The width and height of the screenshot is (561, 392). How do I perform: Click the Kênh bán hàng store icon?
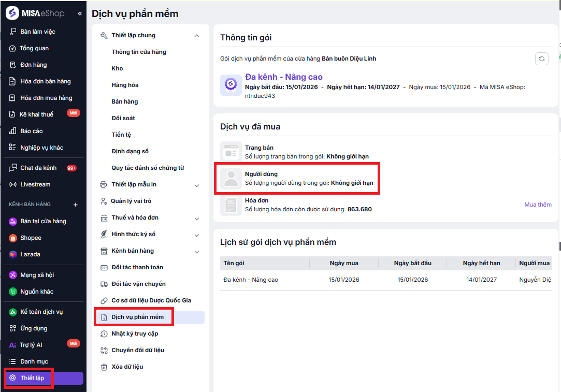pyautogui.click(x=104, y=251)
